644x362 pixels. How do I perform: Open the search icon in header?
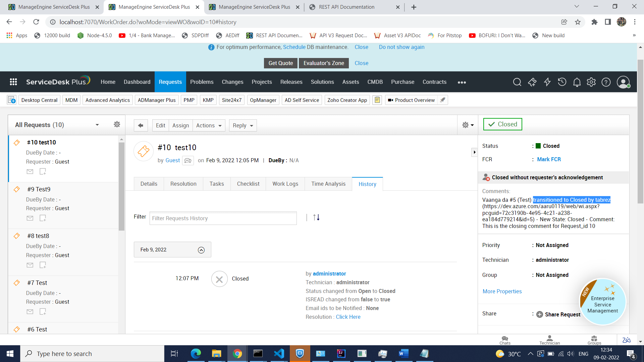[517, 82]
